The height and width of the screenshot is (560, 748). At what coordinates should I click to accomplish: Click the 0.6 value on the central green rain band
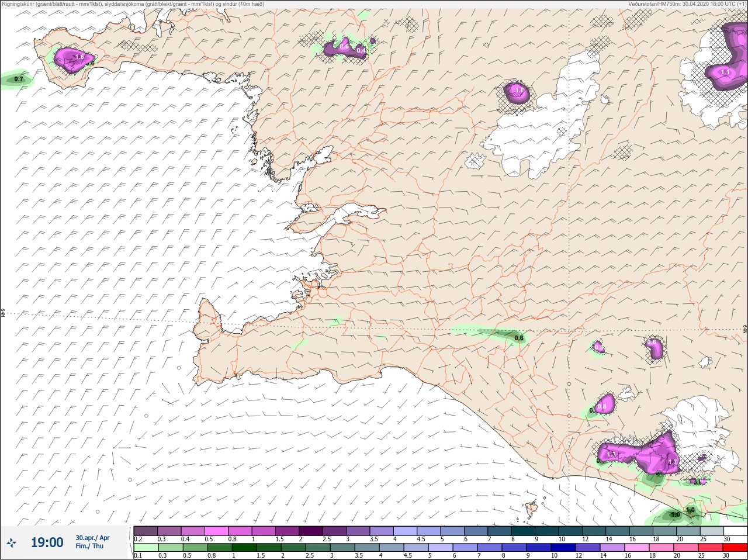coord(519,338)
